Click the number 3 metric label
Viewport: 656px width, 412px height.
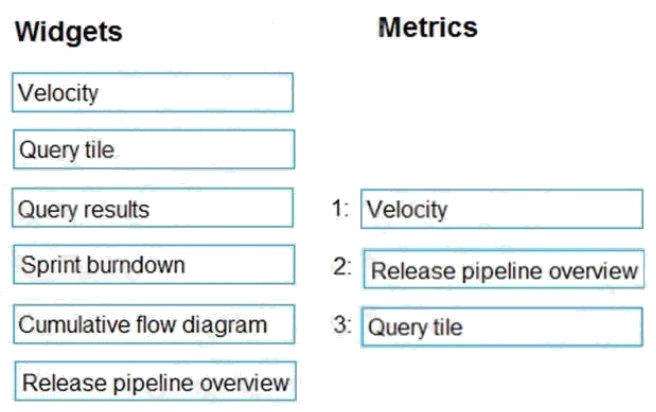(x=341, y=325)
